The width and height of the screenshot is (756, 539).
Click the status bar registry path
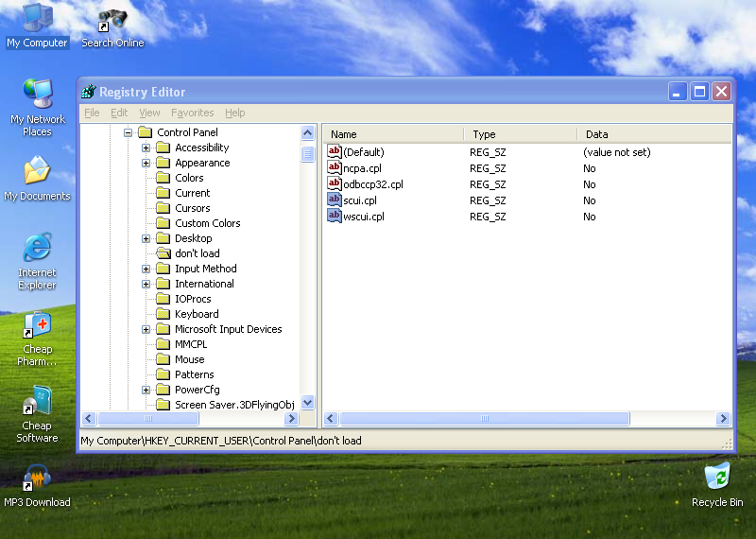click(x=221, y=441)
